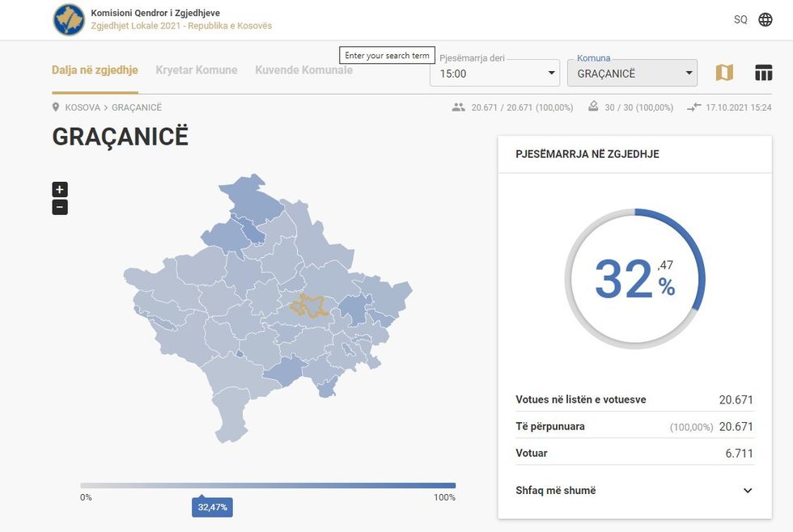Select the Dalja në zgjedhje tab
Viewport: 793px width, 532px height.
(x=95, y=70)
